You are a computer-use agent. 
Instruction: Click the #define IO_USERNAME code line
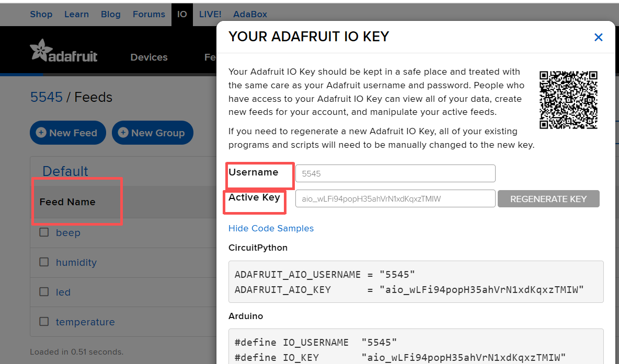(315, 342)
